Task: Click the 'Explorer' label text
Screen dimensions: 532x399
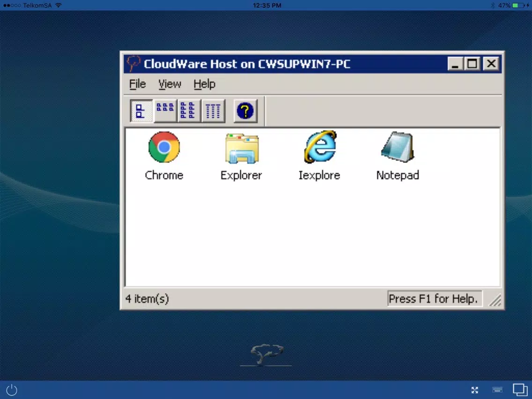Action: (x=241, y=176)
